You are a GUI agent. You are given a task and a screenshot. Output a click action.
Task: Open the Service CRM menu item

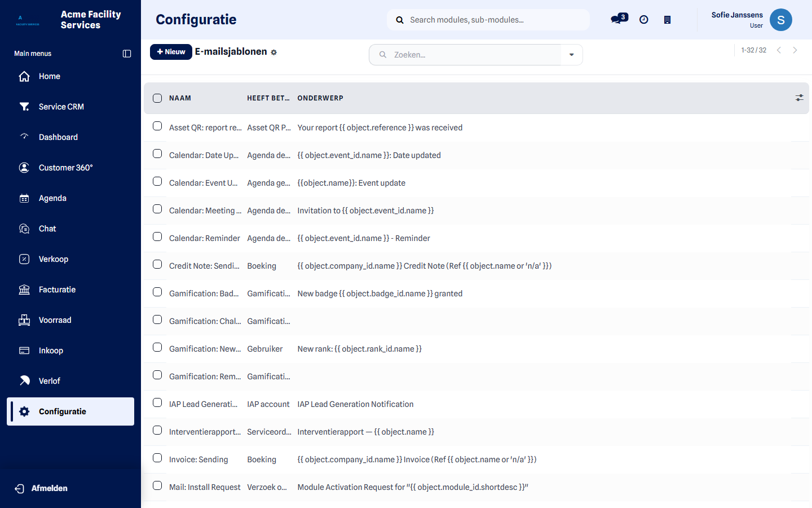(x=70, y=107)
